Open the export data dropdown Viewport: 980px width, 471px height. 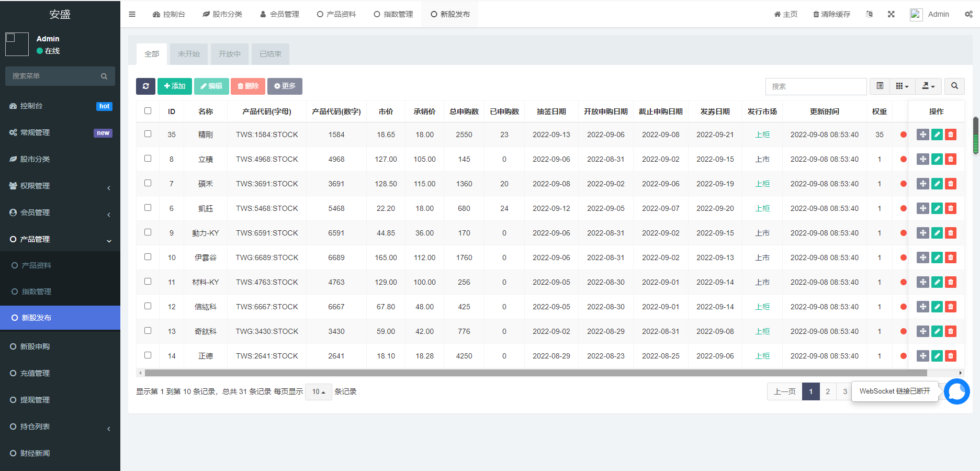(928, 86)
